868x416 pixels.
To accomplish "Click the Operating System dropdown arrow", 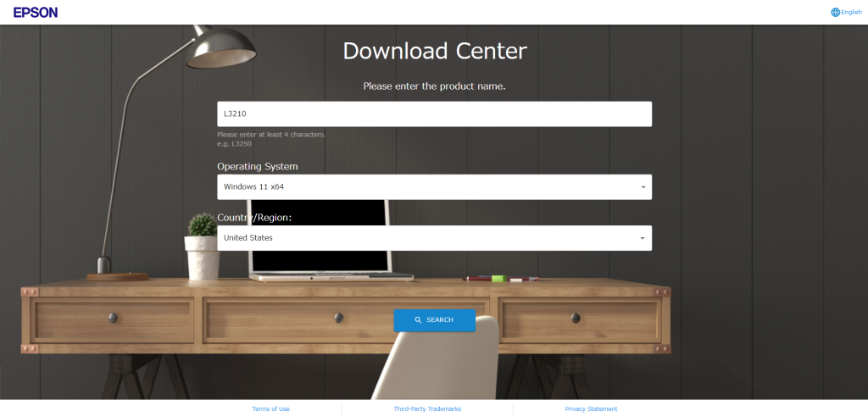I will click(643, 187).
